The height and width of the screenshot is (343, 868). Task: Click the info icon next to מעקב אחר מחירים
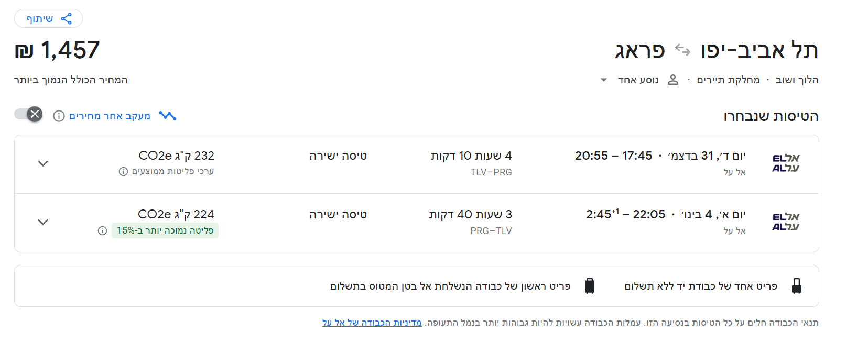point(58,116)
